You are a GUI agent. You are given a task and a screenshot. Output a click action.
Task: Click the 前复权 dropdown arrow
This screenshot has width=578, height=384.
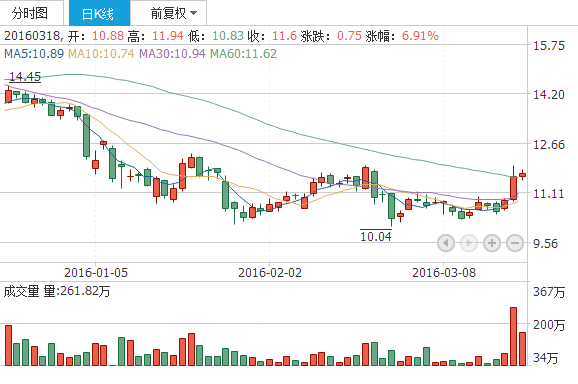coord(194,14)
